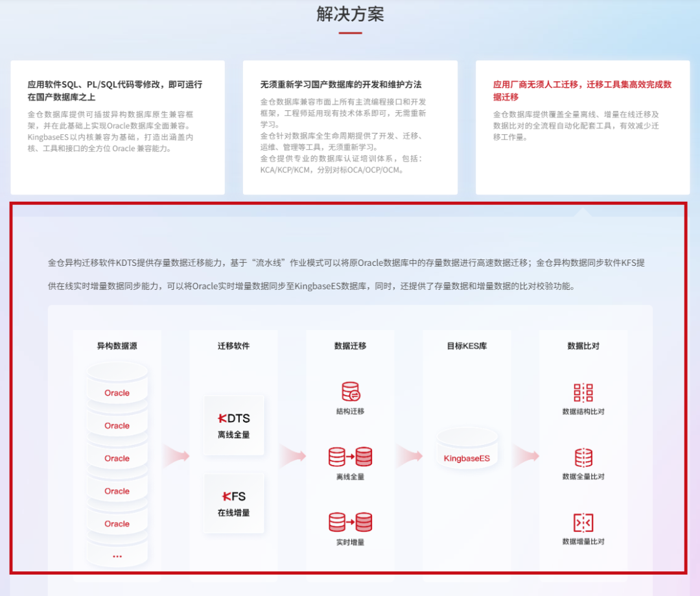Viewport: 700px width, 596px height.
Task: Click the 目标KES库 column title
Action: click(467, 346)
